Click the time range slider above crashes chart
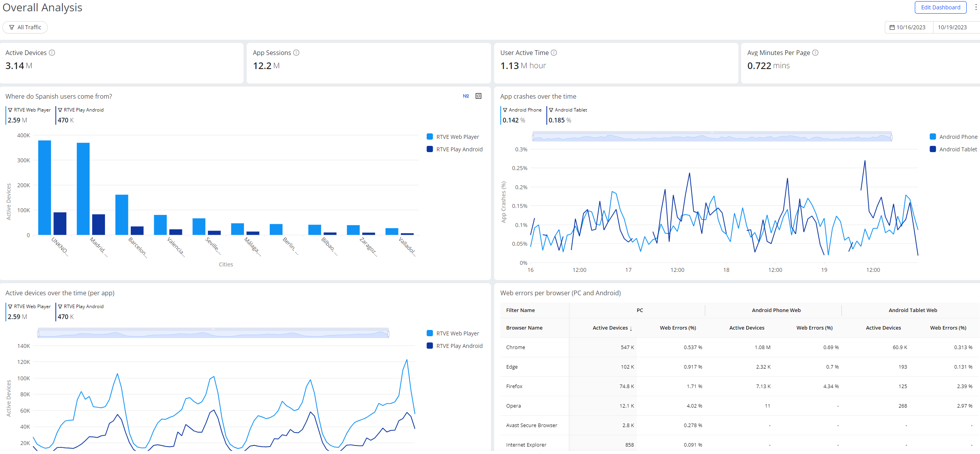 pyautogui.click(x=712, y=137)
